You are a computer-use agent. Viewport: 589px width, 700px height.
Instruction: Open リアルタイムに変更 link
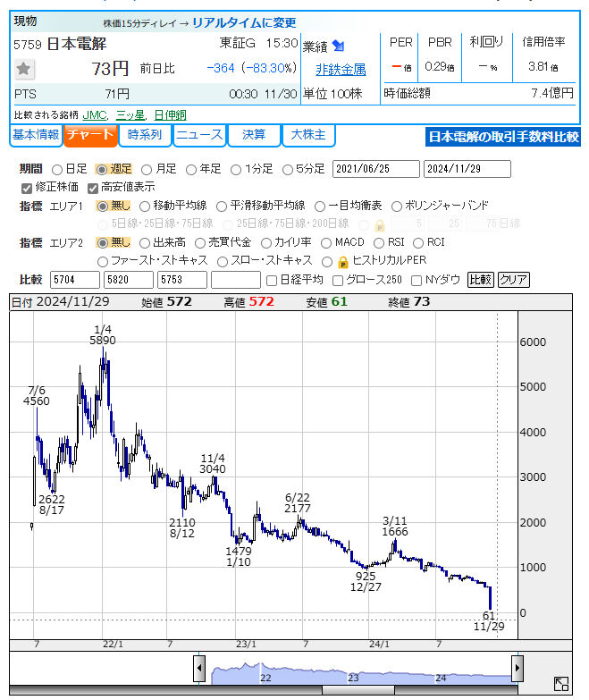(x=244, y=22)
